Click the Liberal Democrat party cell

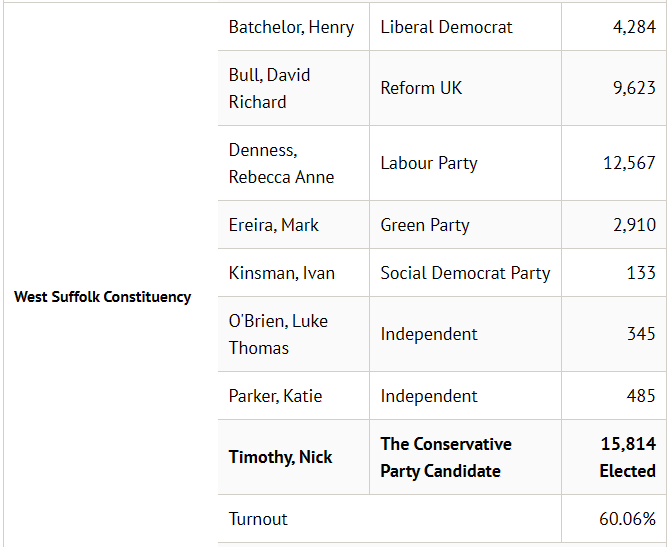(465, 27)
